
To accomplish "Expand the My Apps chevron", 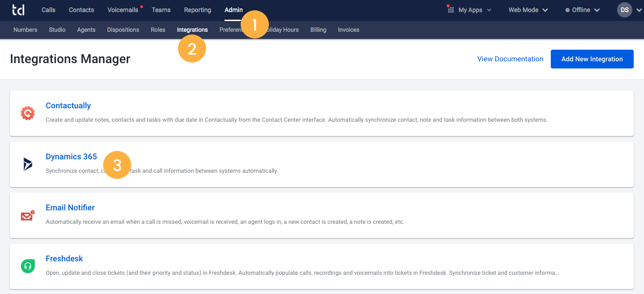I will (489, 10).
